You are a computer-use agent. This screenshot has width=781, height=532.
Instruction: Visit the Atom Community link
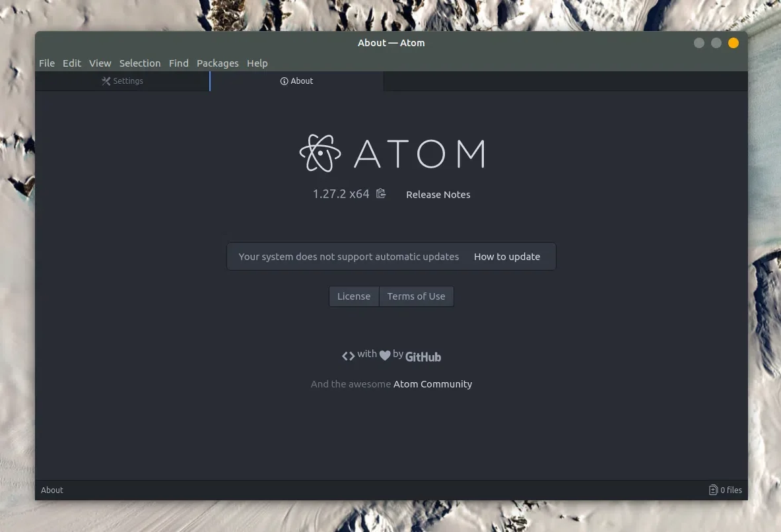tap(432, 384)
